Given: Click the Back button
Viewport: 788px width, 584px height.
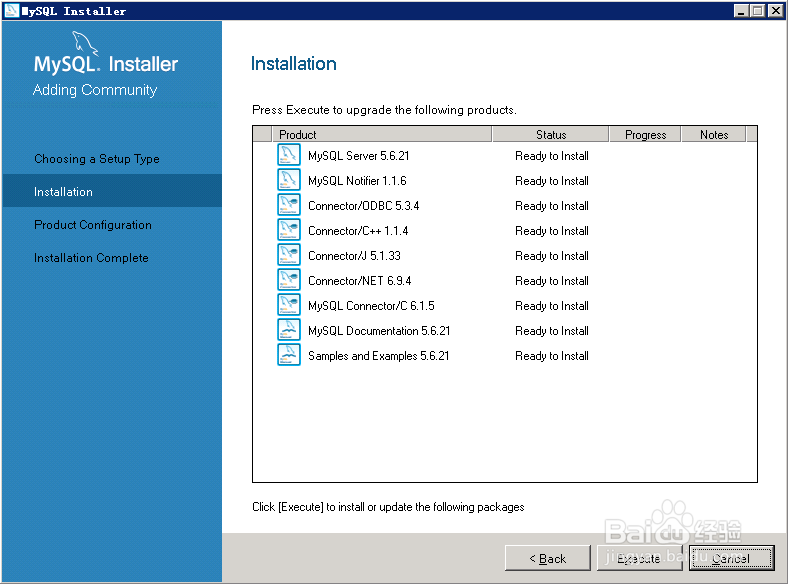Looking at the screenshot, I should (548, 558).
